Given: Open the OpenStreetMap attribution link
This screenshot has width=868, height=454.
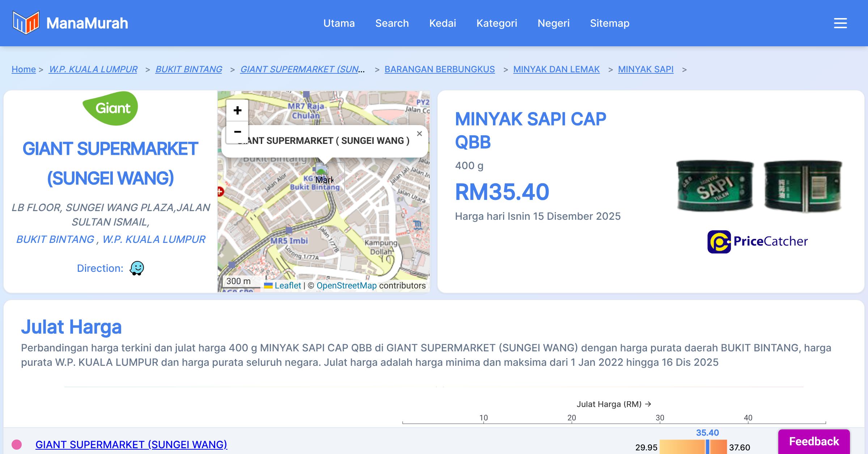Looking at the screenshot, I should [346, 286].
